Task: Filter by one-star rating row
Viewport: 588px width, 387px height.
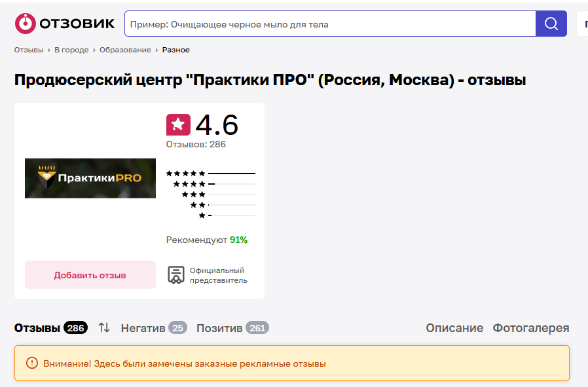Action: tap(227, 215)
